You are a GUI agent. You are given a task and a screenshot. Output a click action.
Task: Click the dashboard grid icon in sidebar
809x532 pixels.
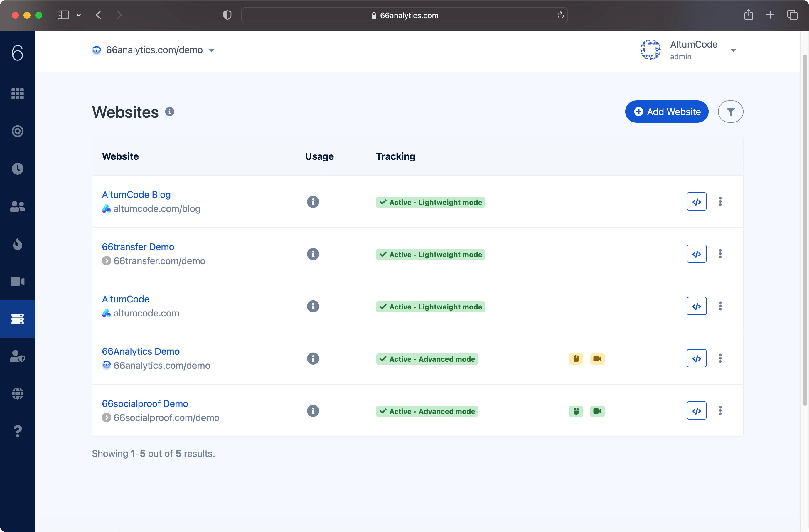click(18, 93)
